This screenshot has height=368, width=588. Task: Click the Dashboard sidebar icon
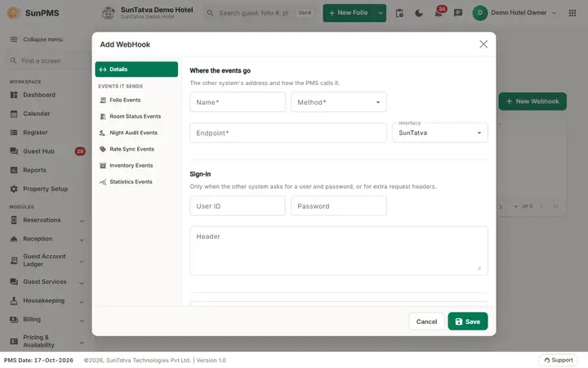pyautogui.click(x=14, y=95)
